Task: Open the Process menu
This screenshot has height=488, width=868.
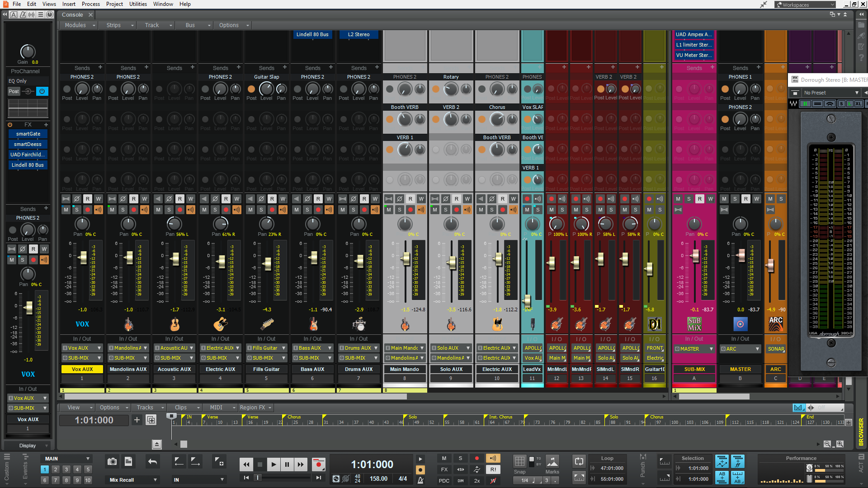Action: point(91,4)
